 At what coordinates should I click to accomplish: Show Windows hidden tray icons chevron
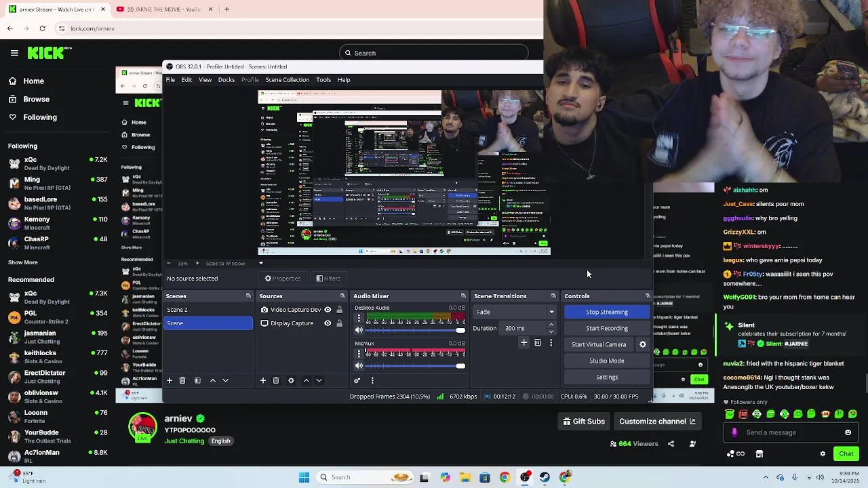click(766, 477)
